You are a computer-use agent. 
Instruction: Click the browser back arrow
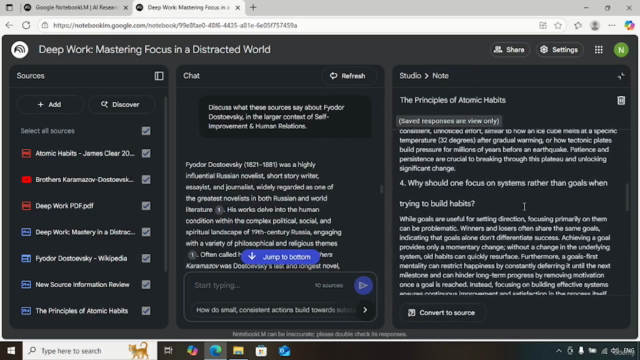[x=9, y=25]
